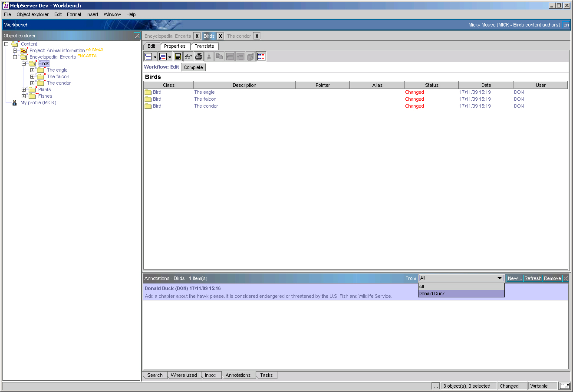The width and height of the screenshot is (573, 392).
Task: Open the Tasks bottom tab
Action: point(267,375)
